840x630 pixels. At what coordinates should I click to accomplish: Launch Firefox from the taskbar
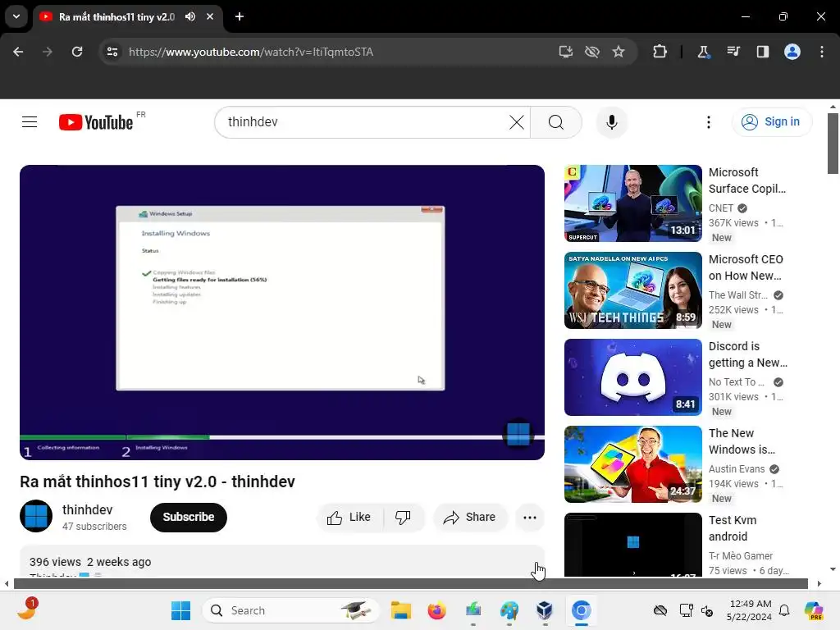pos(436,610)
